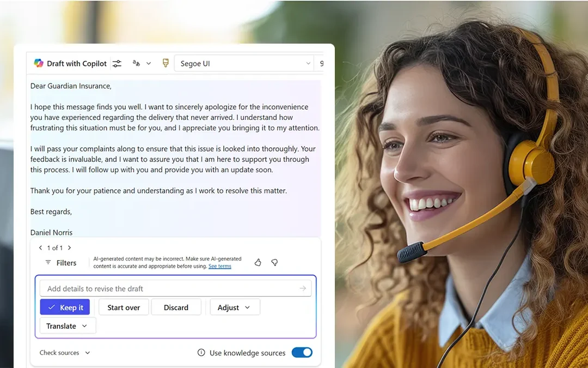Click the Keep it button
The height and width of the screenshot is (368, 588).
(65, 307)
